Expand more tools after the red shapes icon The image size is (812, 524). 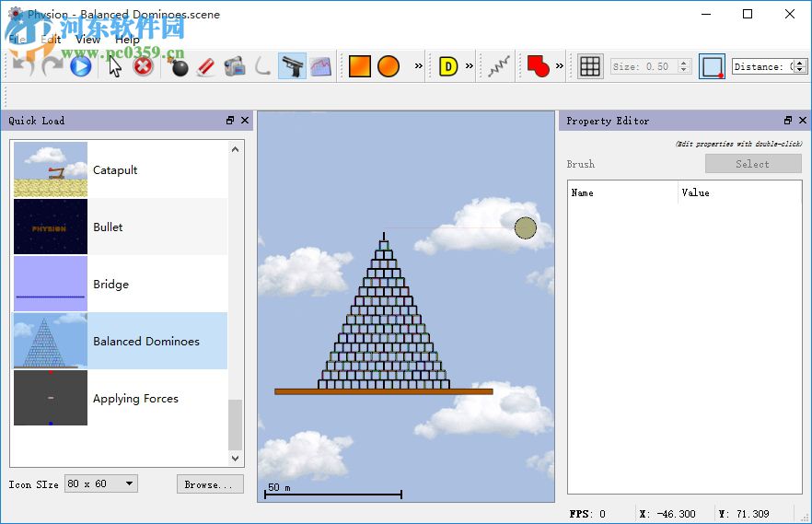(560, 65)
